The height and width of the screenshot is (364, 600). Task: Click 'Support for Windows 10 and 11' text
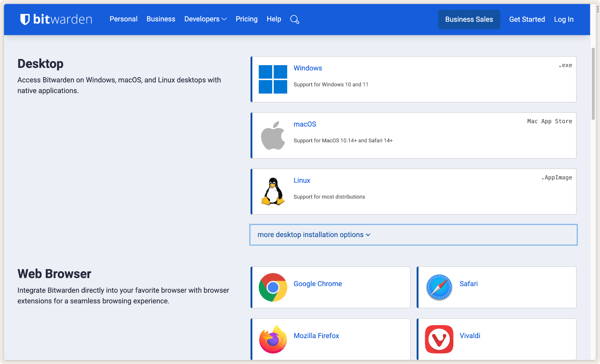[x=331, y=85]
